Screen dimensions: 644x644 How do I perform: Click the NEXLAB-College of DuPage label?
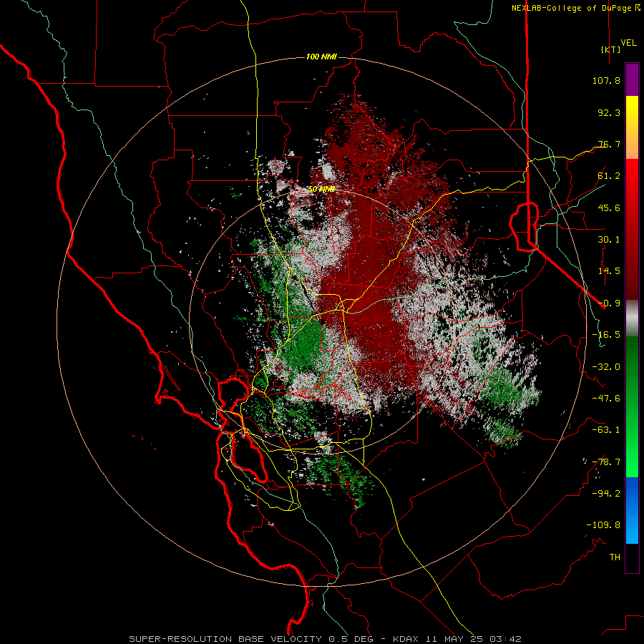(x=575, y=8)
